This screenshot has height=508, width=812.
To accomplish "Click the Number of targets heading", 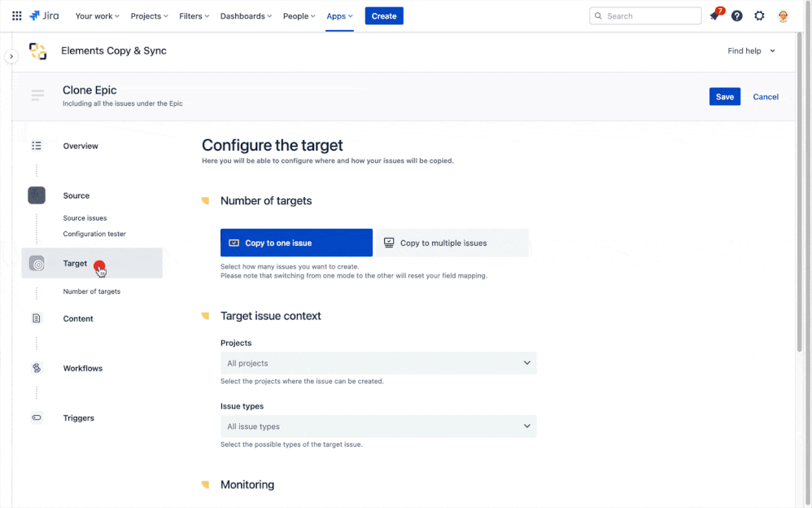I will click(x=266, y=200).
